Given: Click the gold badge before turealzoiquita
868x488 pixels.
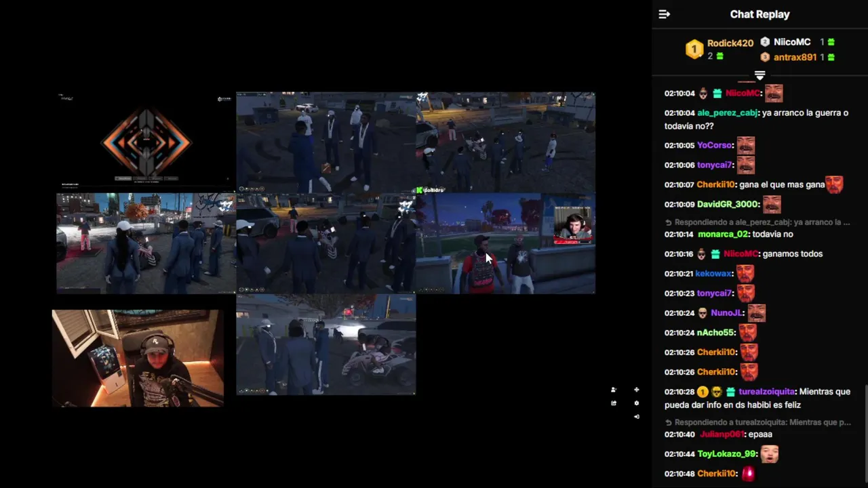Looking at the screenshot, I should (703, 392).
